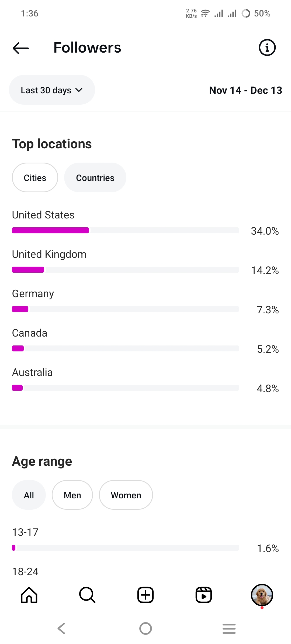291x644 pixels.
Task: Open the info icon in header
Action: [x=267, y=48]
